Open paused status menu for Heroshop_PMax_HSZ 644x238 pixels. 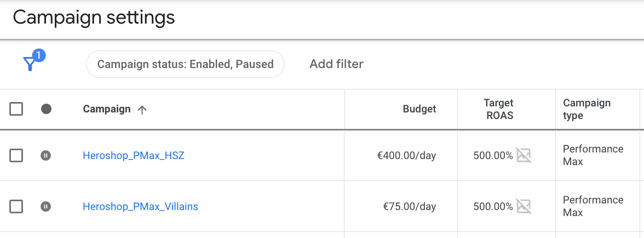(47, 156)
